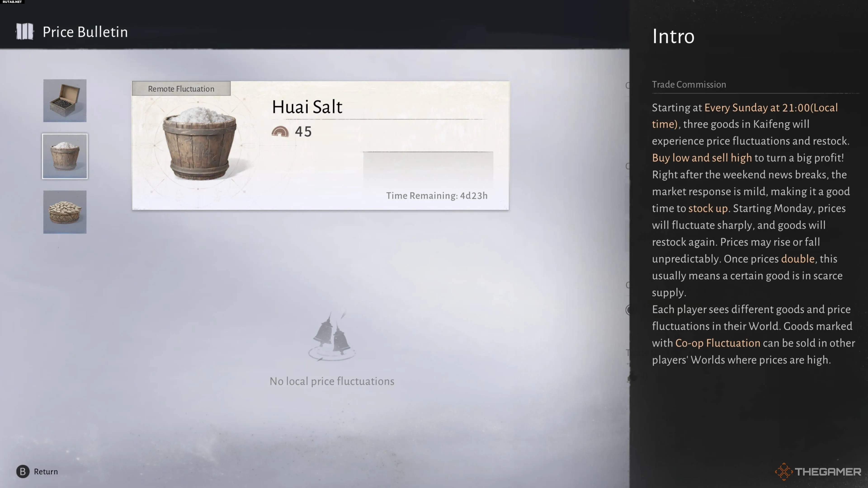Click the Price Bulletin book icon
The width and height of the screenshot is (868, 488).
click(x=25, y=32)
